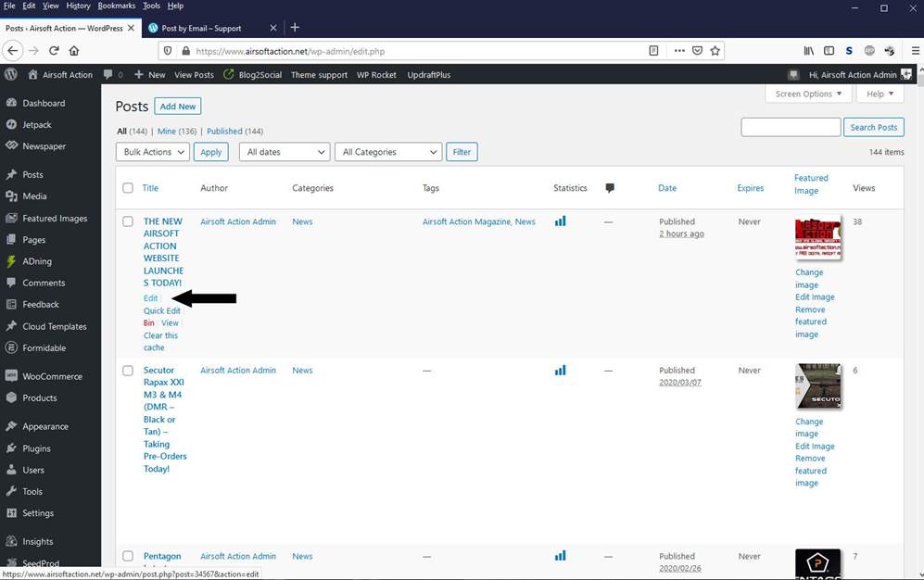Reload the page with the refresh icon
Screen dimensions: 924x580
54,51
